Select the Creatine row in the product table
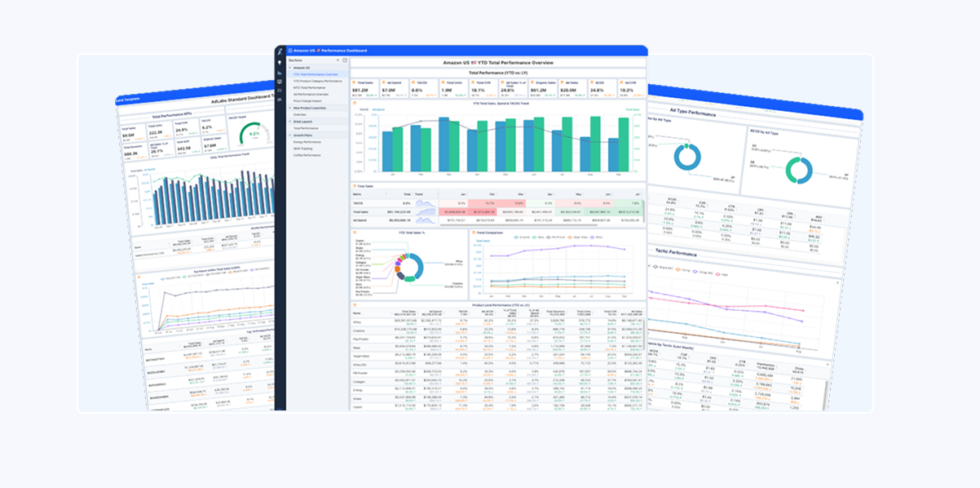 click(497, 331)
